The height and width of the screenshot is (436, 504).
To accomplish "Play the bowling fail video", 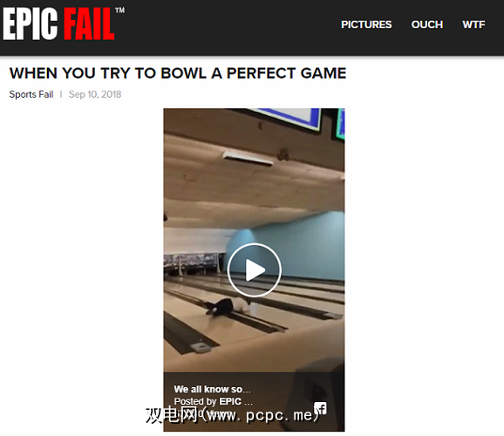I will point(255,269).
